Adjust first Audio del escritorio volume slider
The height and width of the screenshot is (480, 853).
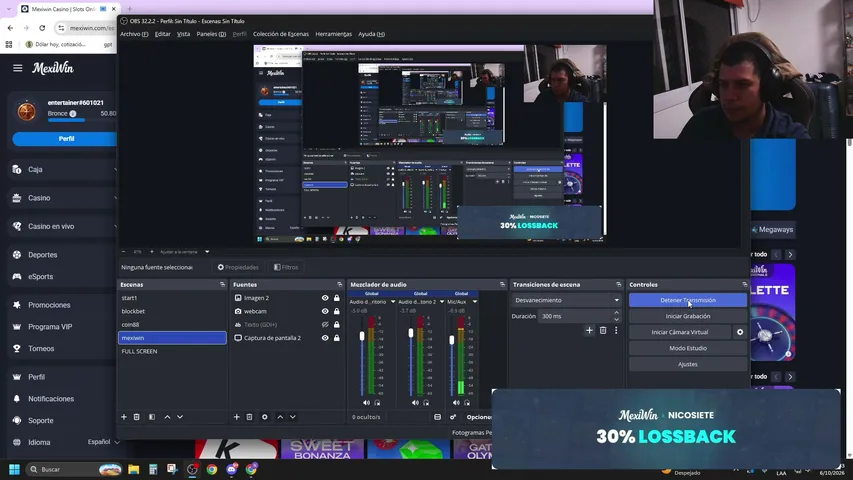[362, 336]
